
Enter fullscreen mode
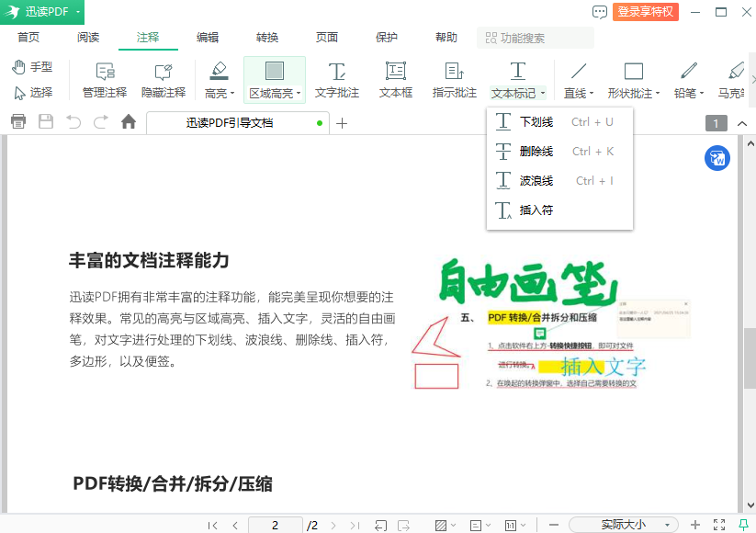(719, 525)
